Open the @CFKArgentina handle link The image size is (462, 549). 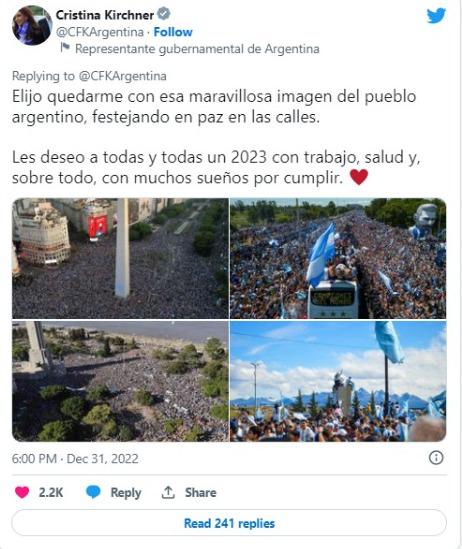pos(100,32)
